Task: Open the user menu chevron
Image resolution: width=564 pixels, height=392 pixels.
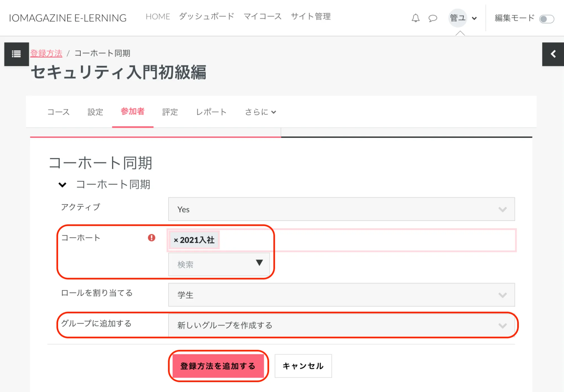Action: [474, 19]
